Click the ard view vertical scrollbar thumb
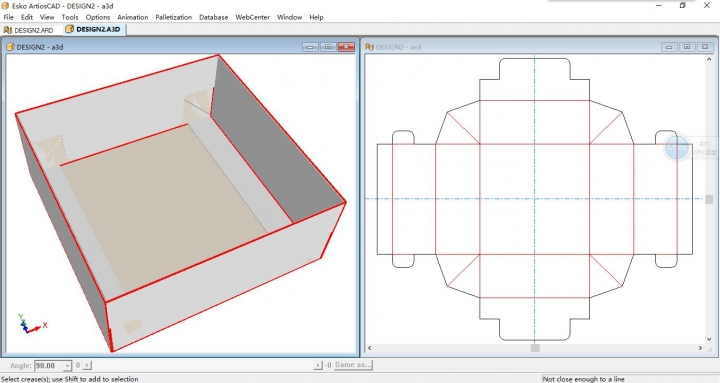 click(709, 199)
